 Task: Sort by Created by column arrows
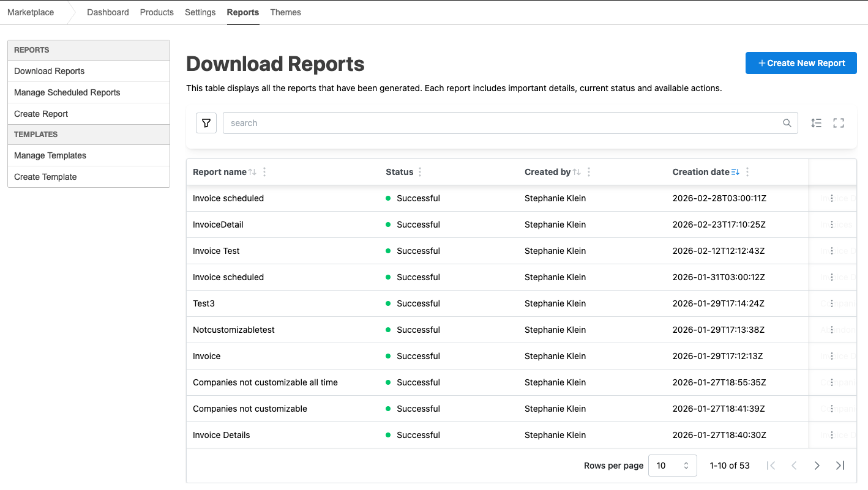pos(577,173)
